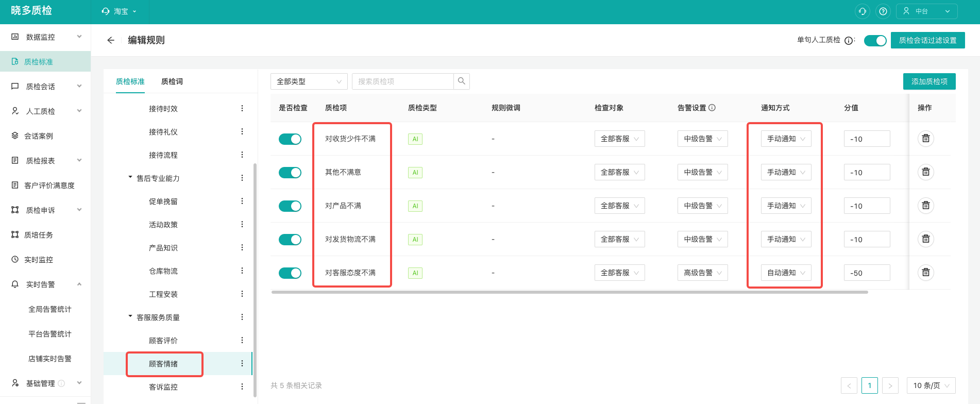
Task: Click the info icon next to 单句人工质检
Action: click(849, 41)
